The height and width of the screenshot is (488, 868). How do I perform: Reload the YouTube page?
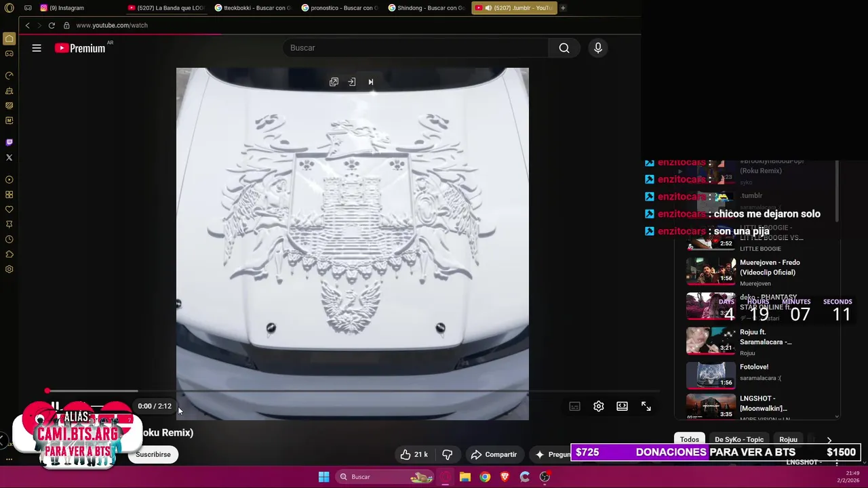click(x=52, y=25)
